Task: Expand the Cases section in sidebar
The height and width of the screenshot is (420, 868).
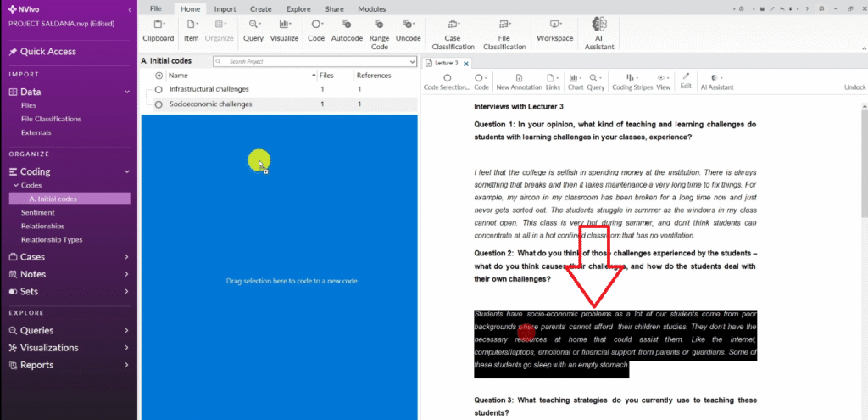Action: tap(126, 257)
